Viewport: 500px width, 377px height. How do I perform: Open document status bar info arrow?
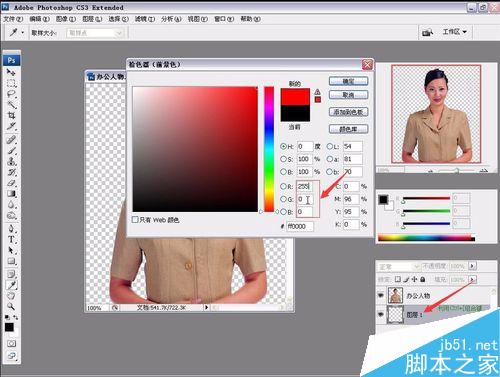click(206, 307)
